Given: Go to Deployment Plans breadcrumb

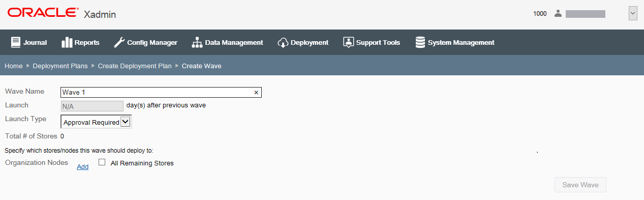Looking at the screenshot, I should (x=60, y=66).
